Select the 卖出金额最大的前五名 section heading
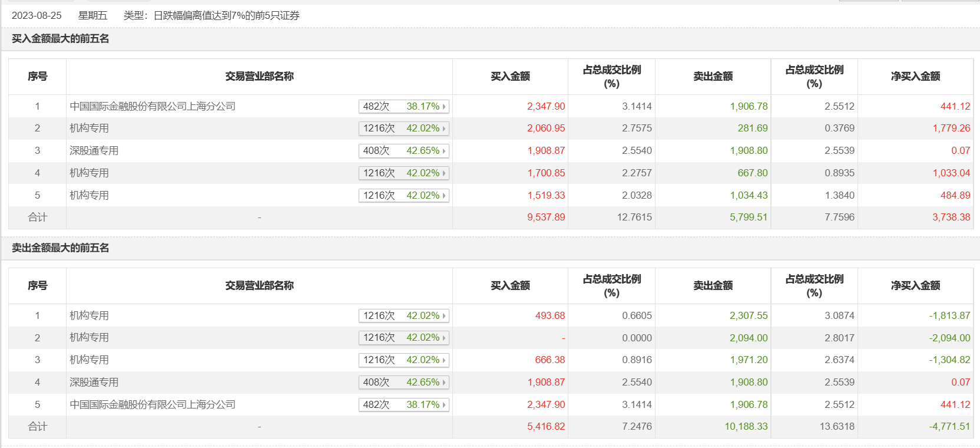The image size is (980, 448). (x=61, y=248)
